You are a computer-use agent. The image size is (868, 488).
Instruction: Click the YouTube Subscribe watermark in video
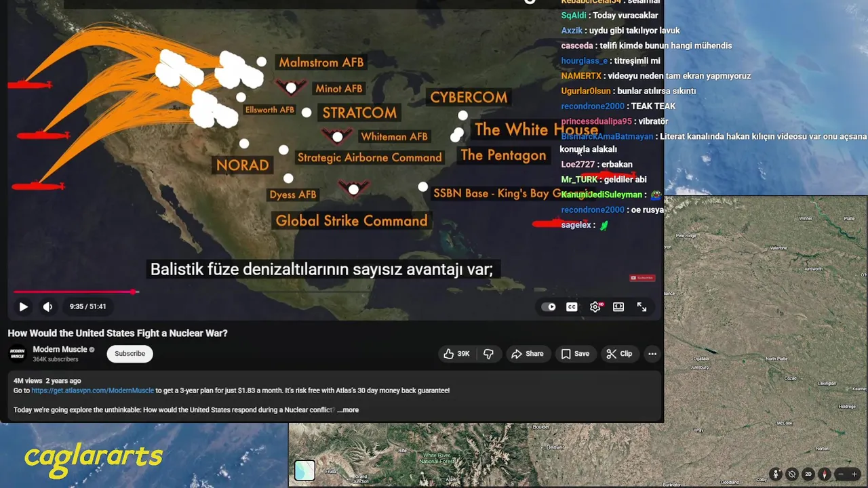pyautogui.click(x=642, y=278)
